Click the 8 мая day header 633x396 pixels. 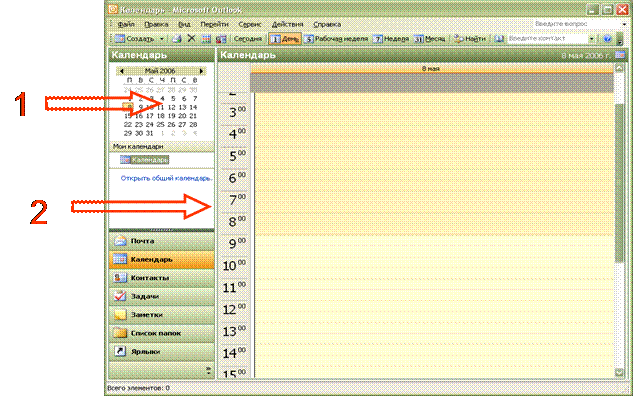point(432,69)
